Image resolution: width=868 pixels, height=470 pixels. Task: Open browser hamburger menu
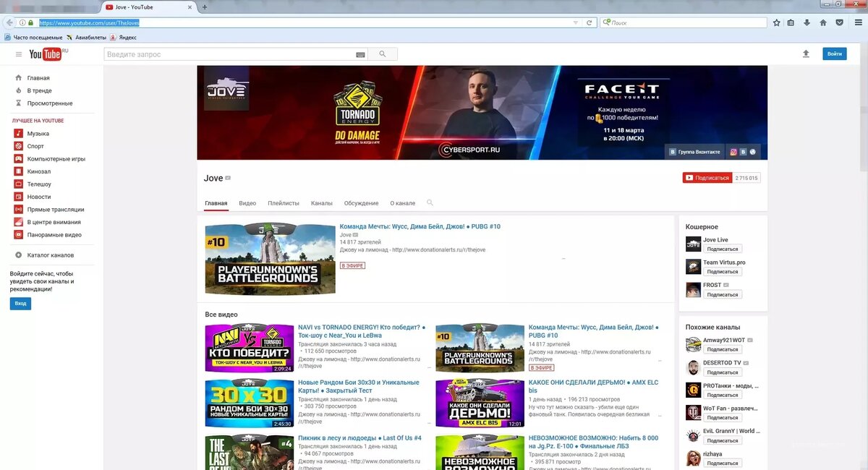click(x=857, y=22)
